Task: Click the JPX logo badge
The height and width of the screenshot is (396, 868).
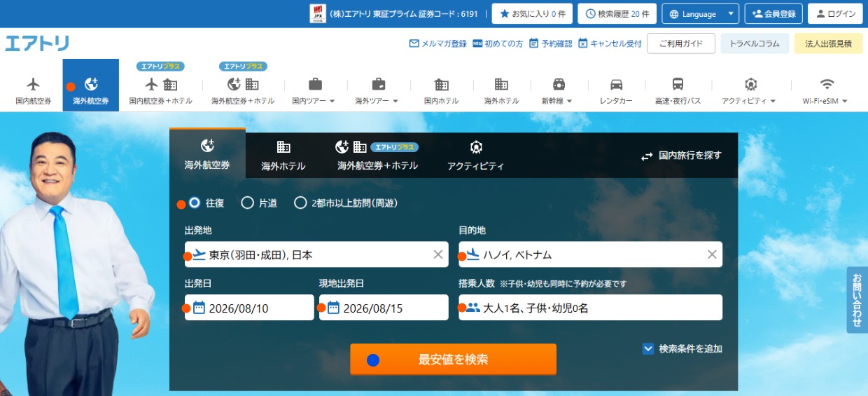Action: coord(318,14)
